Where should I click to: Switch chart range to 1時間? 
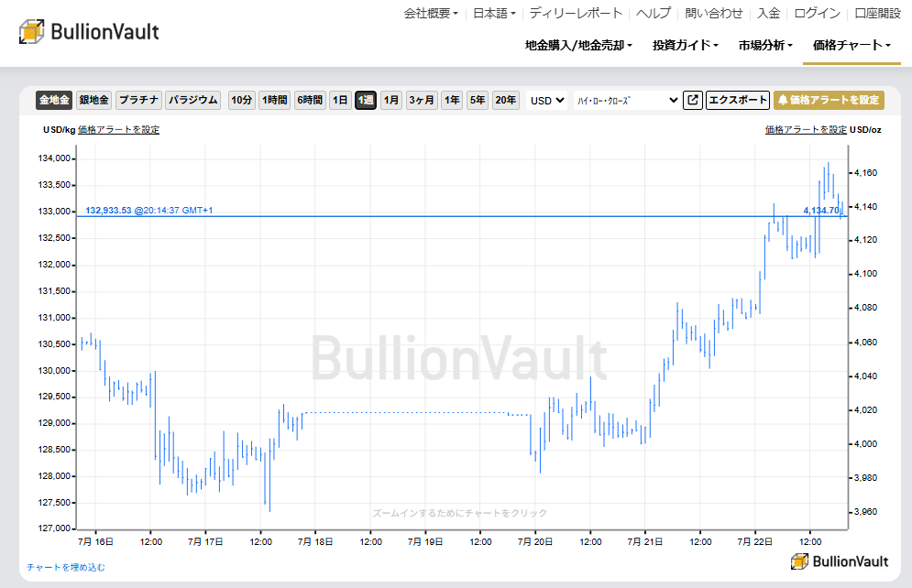coord(275,100)
